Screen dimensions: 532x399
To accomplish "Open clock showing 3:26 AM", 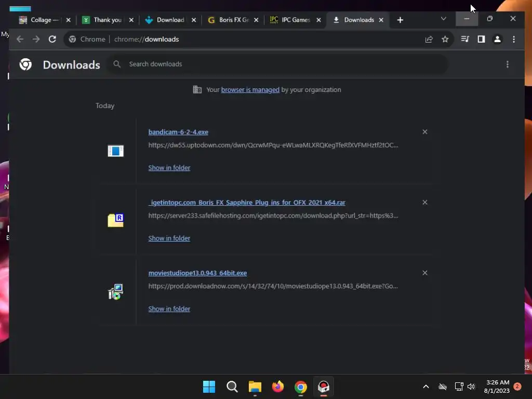I will pos(497,387).
